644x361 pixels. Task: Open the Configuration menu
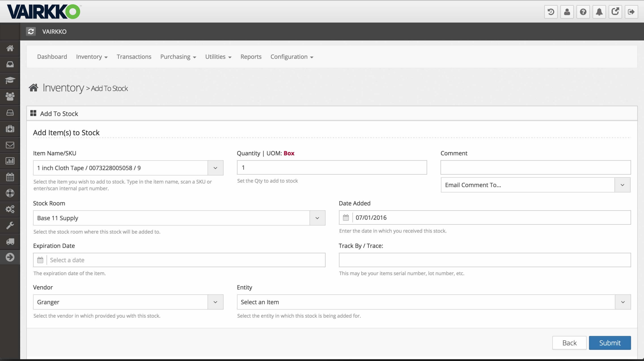(292, 57)
